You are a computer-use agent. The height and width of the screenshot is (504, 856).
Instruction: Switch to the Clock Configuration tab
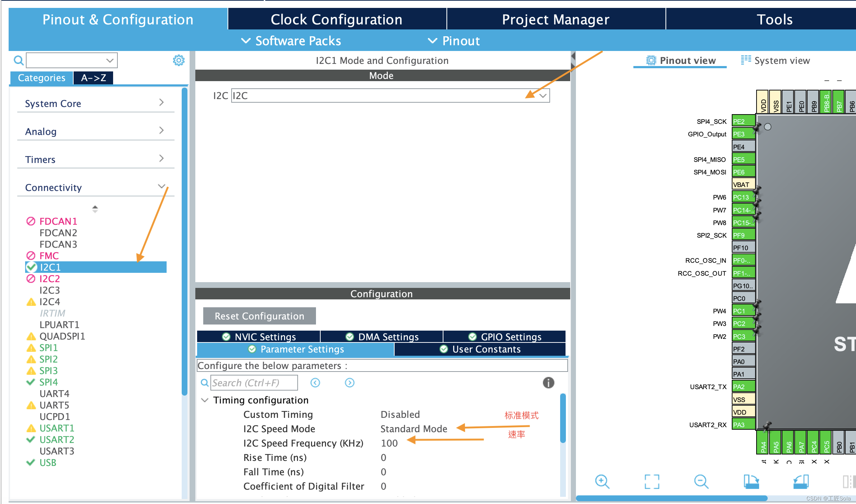pos(336,19)
